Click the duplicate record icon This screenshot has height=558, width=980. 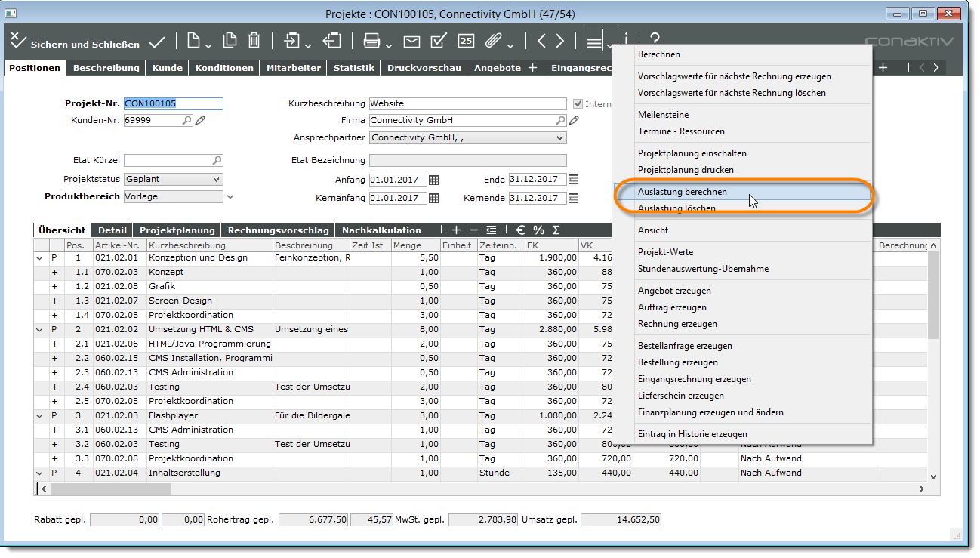pyautogui.click(x=230, y=42)
